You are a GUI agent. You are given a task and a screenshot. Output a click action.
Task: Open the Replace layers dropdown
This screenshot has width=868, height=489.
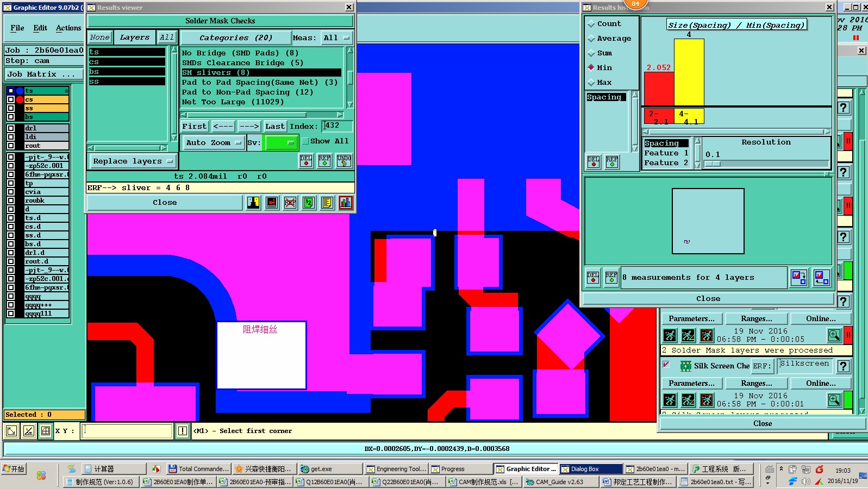click(133, 161)
